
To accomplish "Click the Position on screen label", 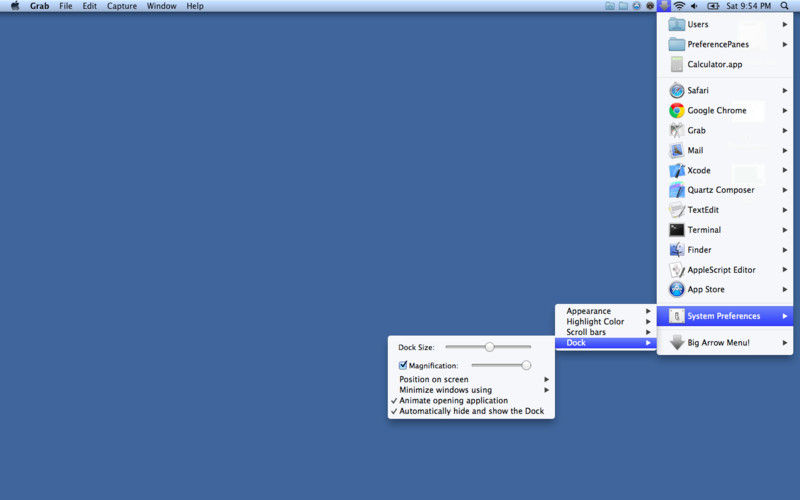I will point(434,379).
